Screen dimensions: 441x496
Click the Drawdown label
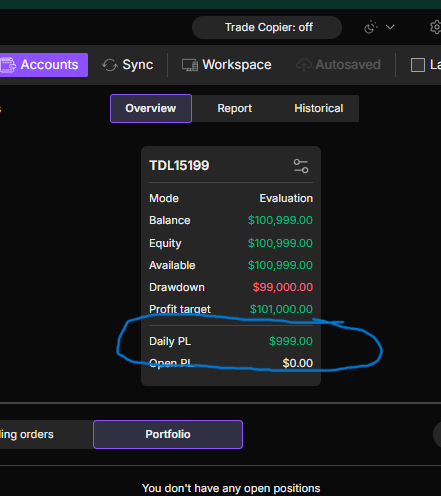click(x=177, y=287)
